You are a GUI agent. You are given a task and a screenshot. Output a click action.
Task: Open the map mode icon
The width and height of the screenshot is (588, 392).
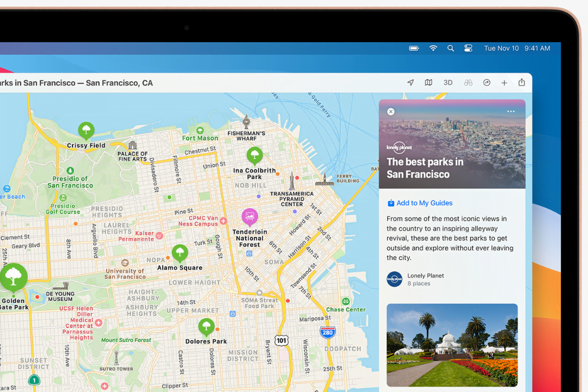[x=428, y=83]
